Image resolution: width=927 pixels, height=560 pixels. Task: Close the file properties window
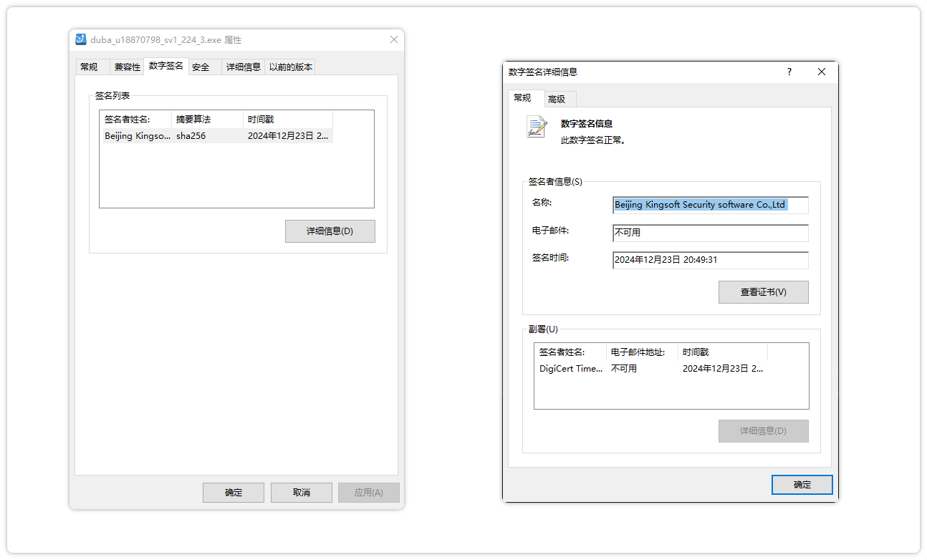coord(393,40)
